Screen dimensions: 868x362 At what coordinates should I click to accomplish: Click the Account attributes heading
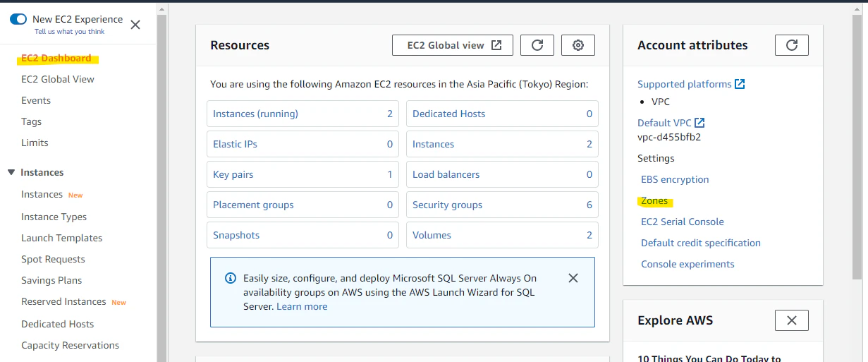[x=692, y=45]
